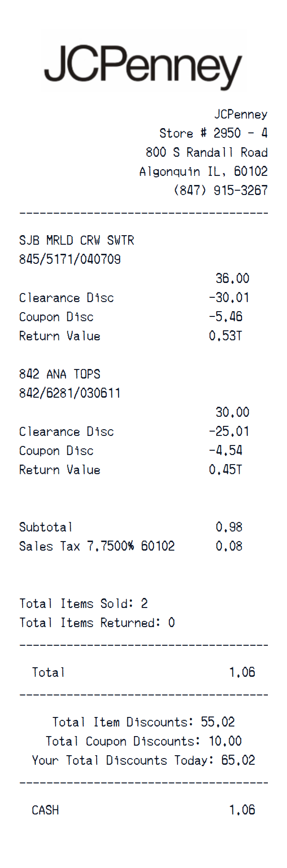Image resolution: width=287 pixels, height=868 pixels.
Task: Click the phone number (847) 915-3267
Action: [220, 190]
